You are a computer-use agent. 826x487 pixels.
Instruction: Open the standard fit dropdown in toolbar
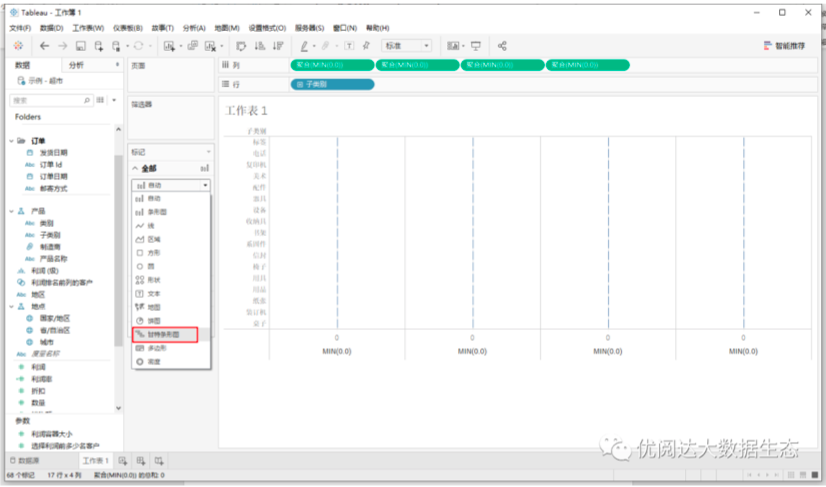[x=407, y=46]
